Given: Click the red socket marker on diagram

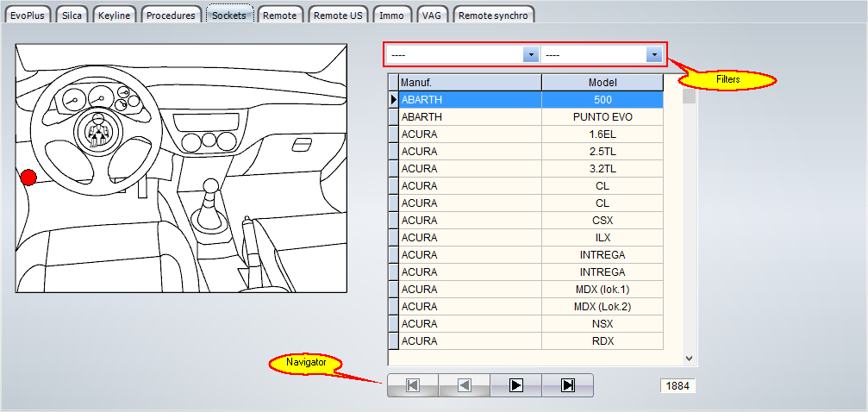Looking at the screenshot, I should pyautogui.click(x=28, y=178).
